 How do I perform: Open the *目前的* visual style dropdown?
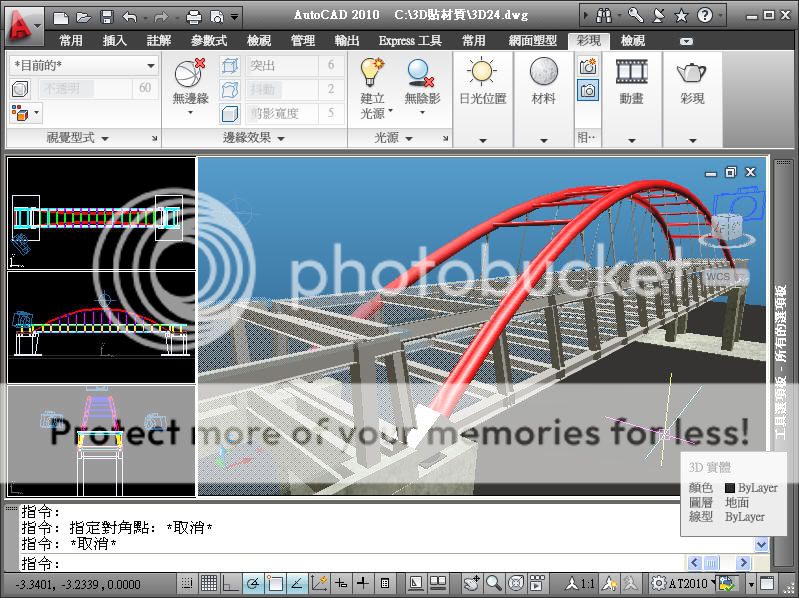(x=84, y=66)
